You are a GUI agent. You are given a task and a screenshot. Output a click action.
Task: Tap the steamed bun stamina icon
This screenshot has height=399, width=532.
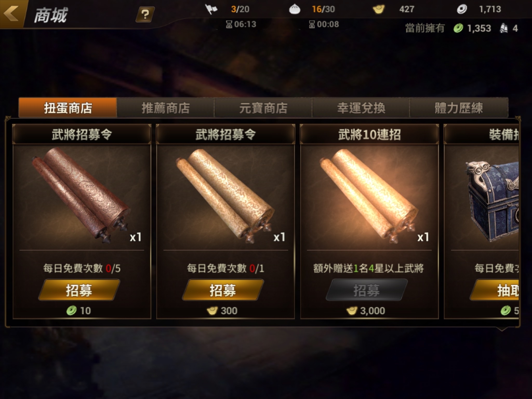pos(295,9)
